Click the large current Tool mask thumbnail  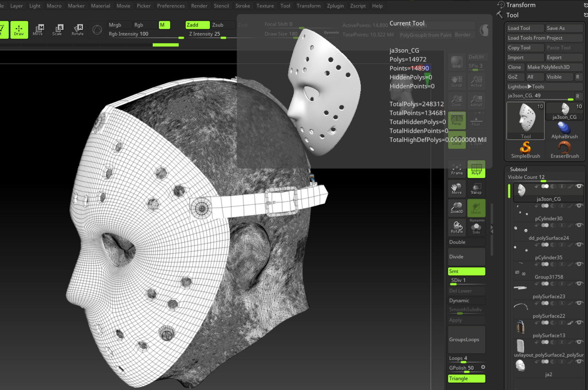(x=525, y=121)
